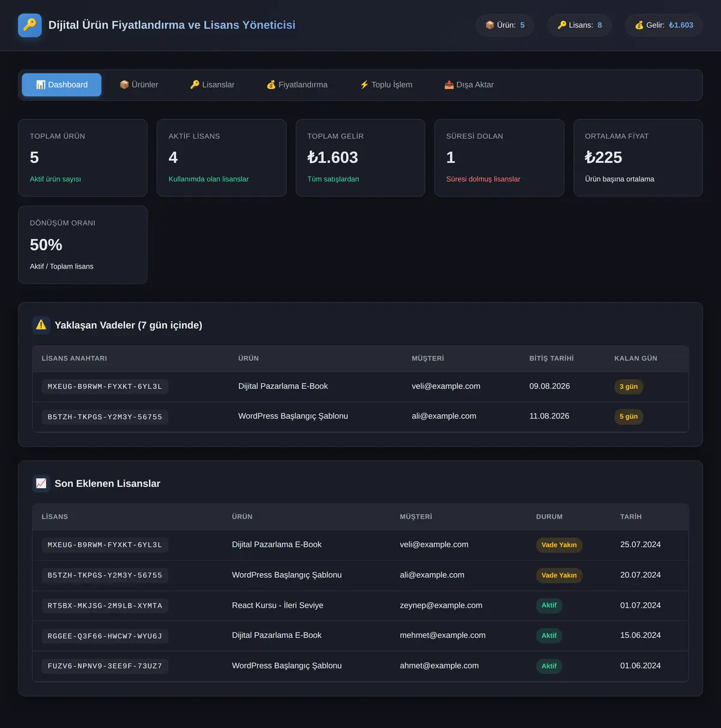721x728 pixels.
Task: Click the chart icon beside Son Eklenen Lisanslar
Action: (x=41, y=483)
